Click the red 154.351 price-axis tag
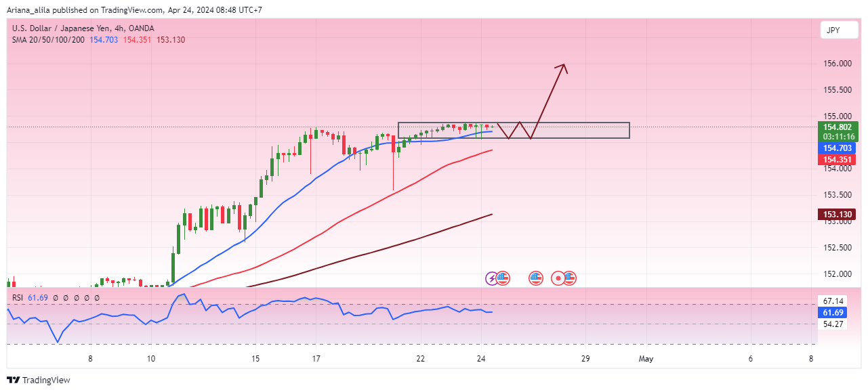868x392 pixels. (x=838, y=160)
